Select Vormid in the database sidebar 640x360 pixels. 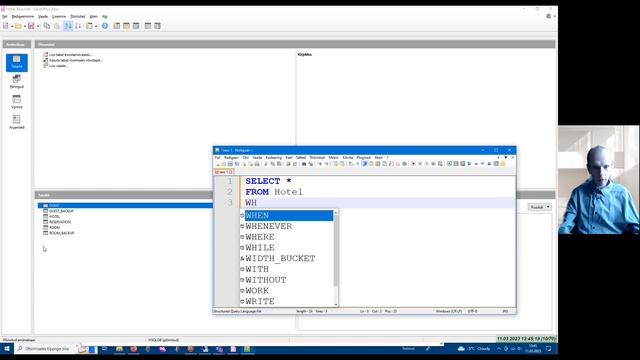click(17, 102)
